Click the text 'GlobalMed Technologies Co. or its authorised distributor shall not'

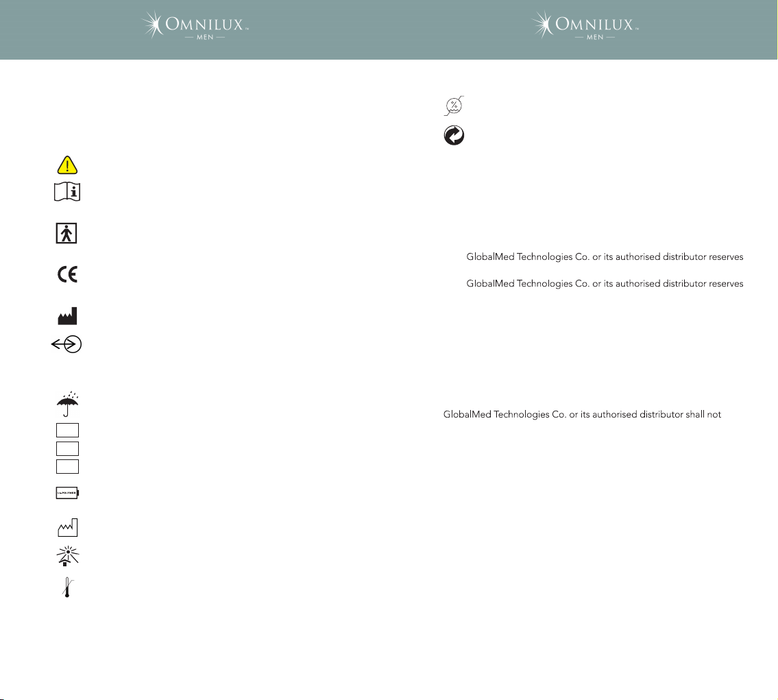tap(582, 415)
